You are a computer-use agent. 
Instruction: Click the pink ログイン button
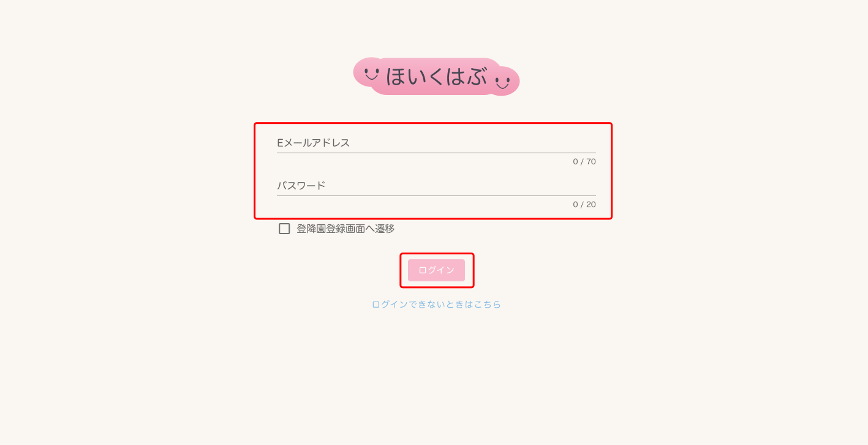click(436, 270)
